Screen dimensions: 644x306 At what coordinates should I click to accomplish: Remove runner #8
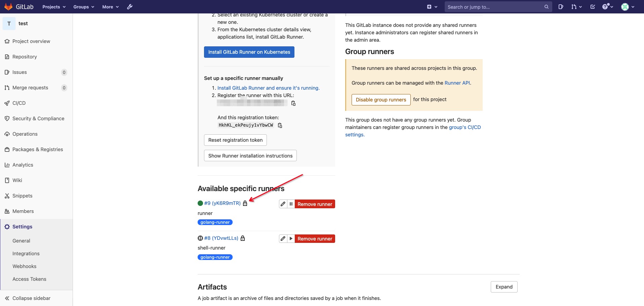tap(315, 238)
